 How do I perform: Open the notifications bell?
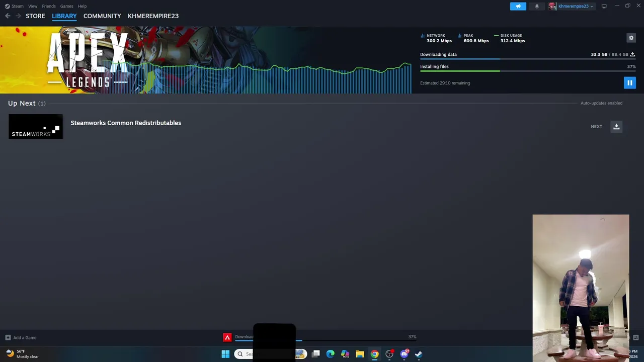tap(537, 6)
